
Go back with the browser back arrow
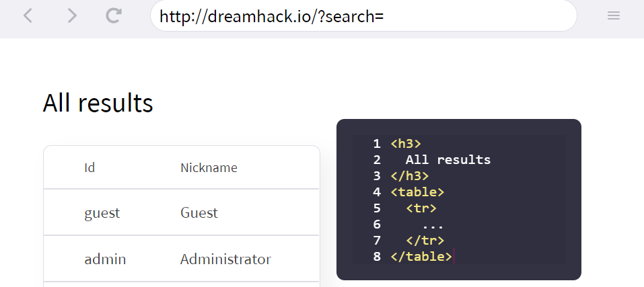(28, 16)
